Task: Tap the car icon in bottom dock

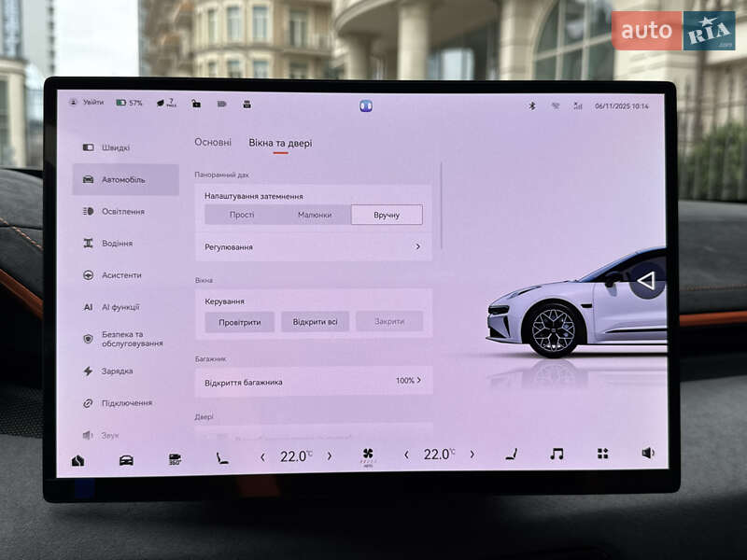Action: [126, 459]
